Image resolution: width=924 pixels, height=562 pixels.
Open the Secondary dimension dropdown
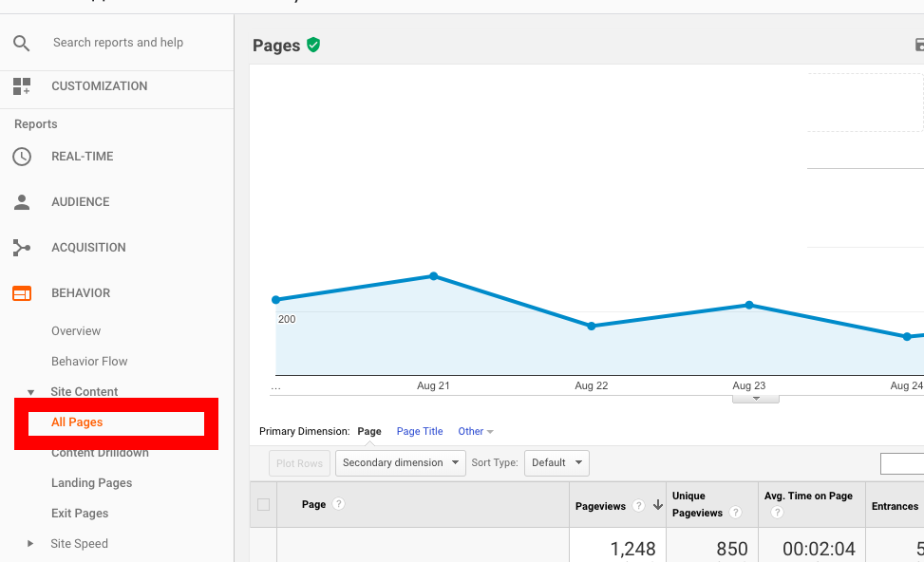[400, 463]
